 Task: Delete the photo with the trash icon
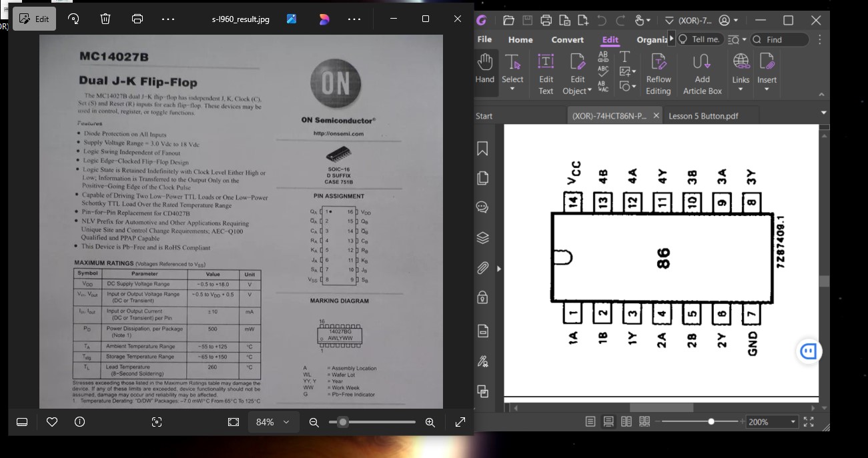click(105, 19)
